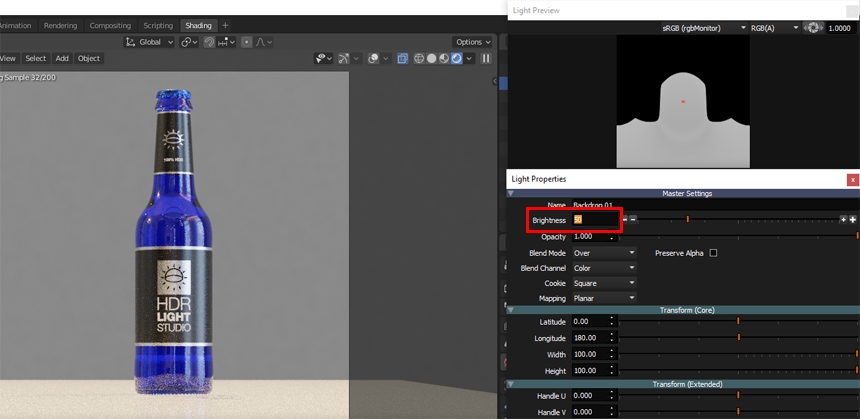Viewport: 860px width, 419px height.
Task: Toggle viewport overlays
Action: coord(374,58)
